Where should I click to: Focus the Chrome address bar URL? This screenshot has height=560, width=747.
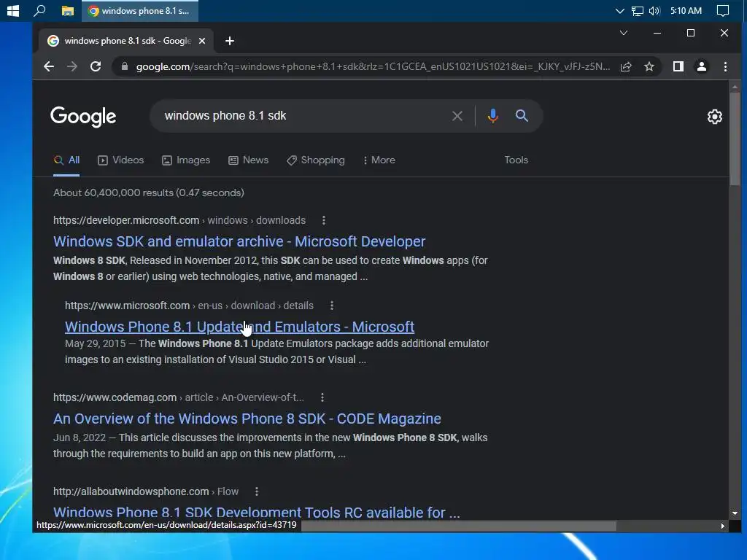click(373, 66)
